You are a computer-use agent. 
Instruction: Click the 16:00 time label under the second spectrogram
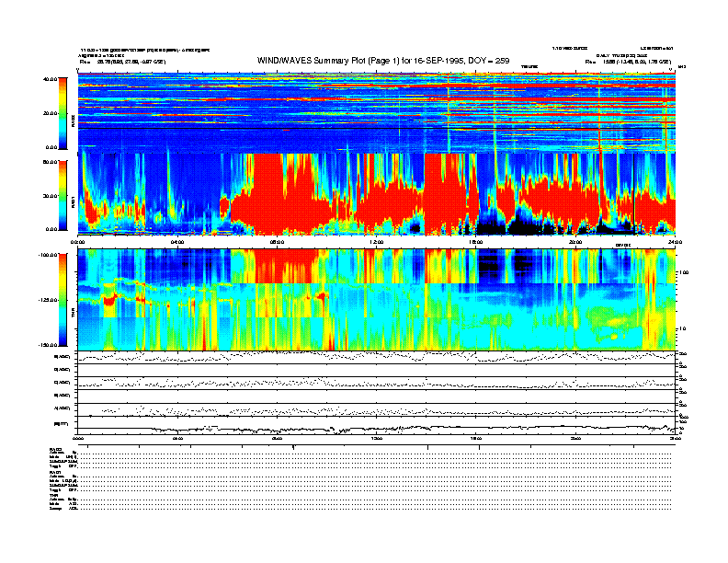click(476, 242)
